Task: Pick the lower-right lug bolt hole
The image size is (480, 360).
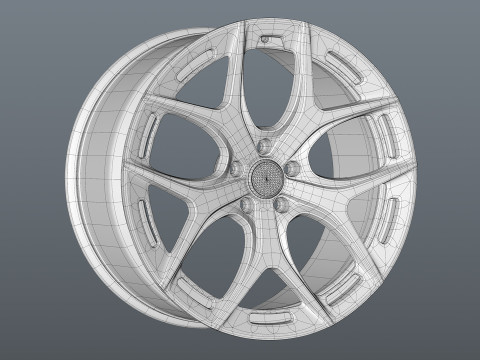Action: click(282, 204)
